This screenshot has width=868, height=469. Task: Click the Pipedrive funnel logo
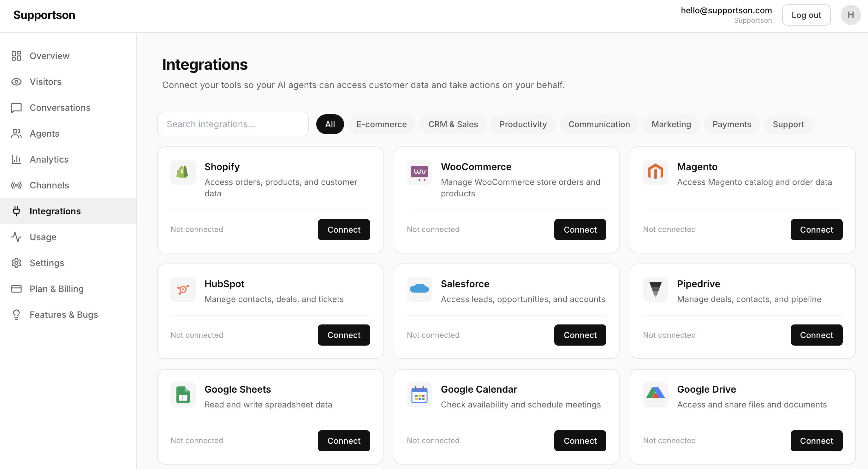pos(655,289)
